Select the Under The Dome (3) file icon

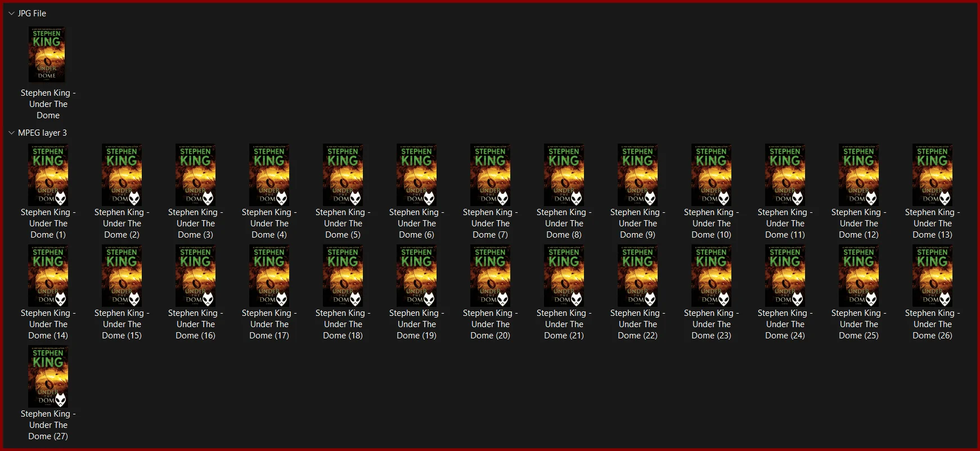(x=196, y=175)
